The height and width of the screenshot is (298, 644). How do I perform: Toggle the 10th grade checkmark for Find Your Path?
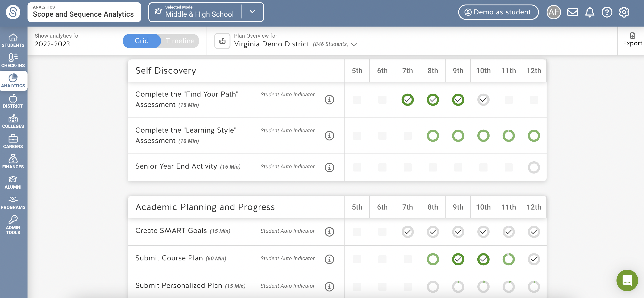coord(483,99)
